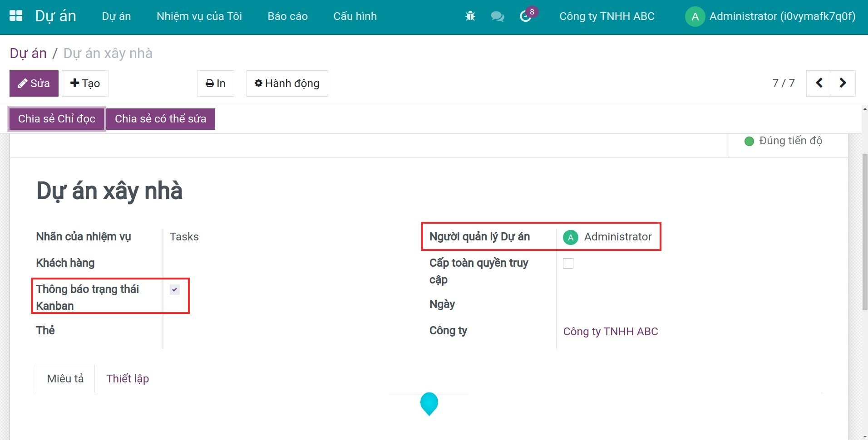Open activities clock icon with badge
This screenshot has height=440, width=868.
tap(526, 16)
